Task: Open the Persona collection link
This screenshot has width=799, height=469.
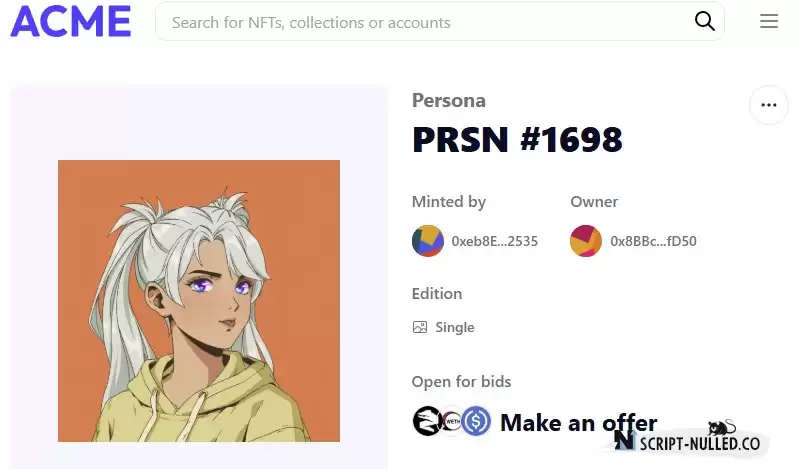Action: coord(448,100)
